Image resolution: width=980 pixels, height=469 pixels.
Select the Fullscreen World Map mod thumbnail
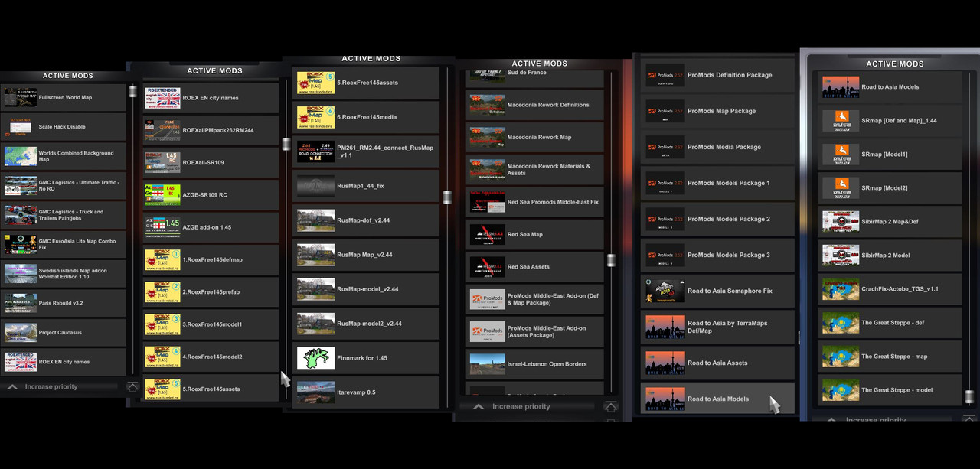[x=21, y=97]
